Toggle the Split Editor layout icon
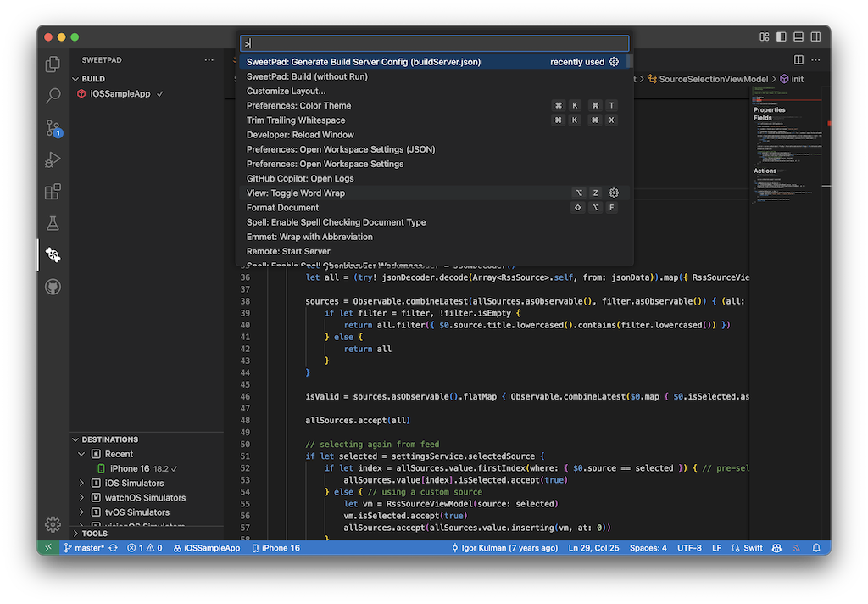Screen dimensions: 868x604 [x=798, y=59]
